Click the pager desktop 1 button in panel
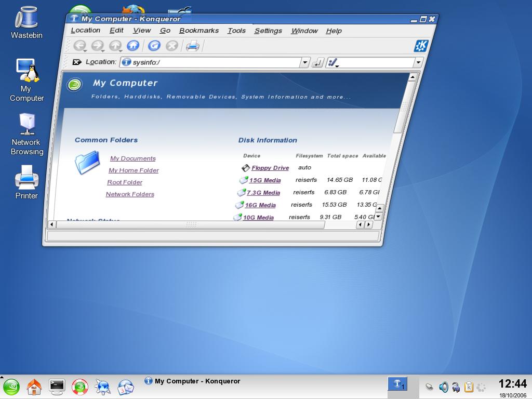The height and width of the screenshot is (399, 532). click(x=397, y=384)
